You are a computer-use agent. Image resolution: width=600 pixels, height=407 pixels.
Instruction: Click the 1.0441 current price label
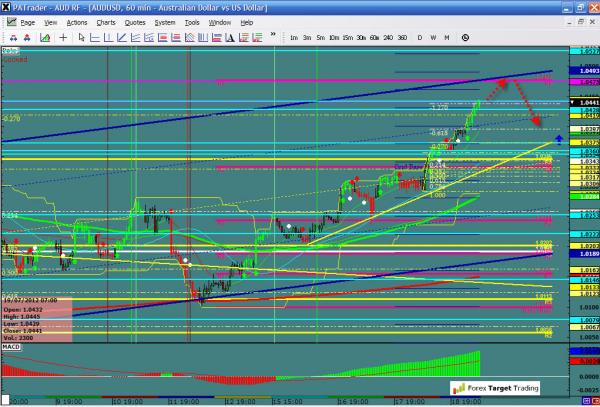click(x=584, y=103)
